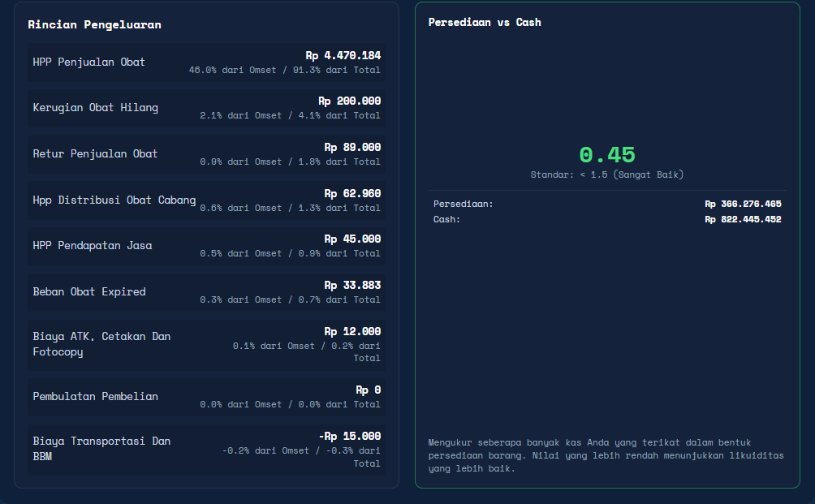Click the liquidity description paragraph
The width and height of the screenshot is (815, 504).
point(606,455)
